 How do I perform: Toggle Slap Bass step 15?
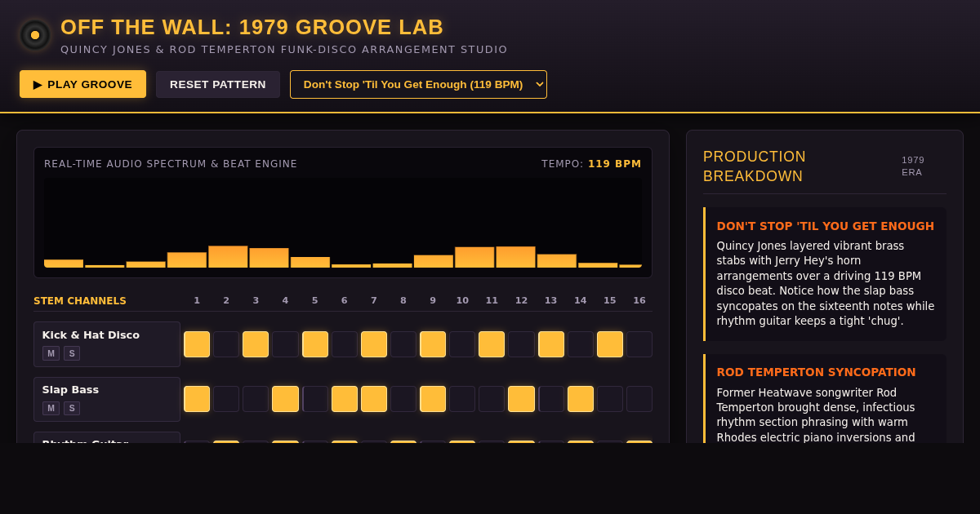[x=610, y=399]
